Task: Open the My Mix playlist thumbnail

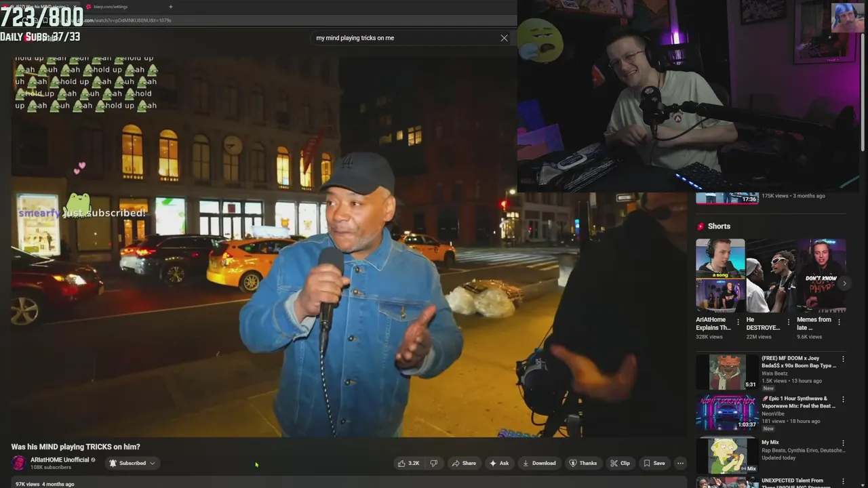Action: click(x=727, y=455)
